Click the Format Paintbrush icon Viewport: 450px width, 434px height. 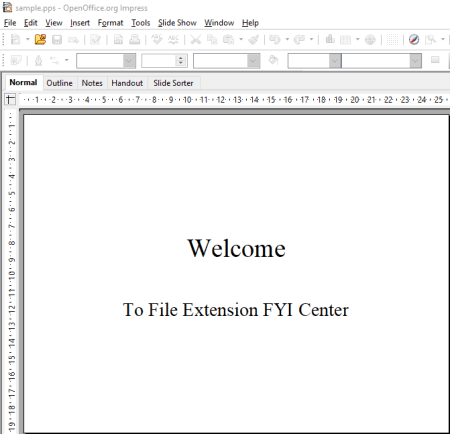tap(254, 40)
